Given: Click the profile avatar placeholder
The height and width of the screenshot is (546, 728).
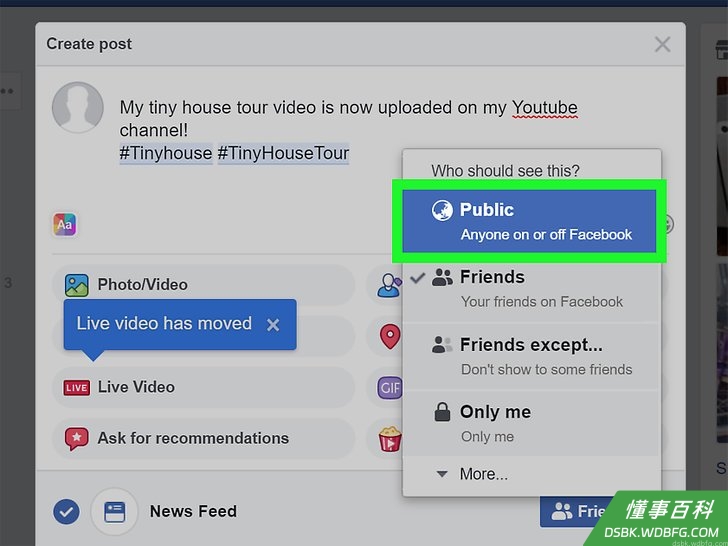Looking at the screenshot, I should tap(78, 108).
